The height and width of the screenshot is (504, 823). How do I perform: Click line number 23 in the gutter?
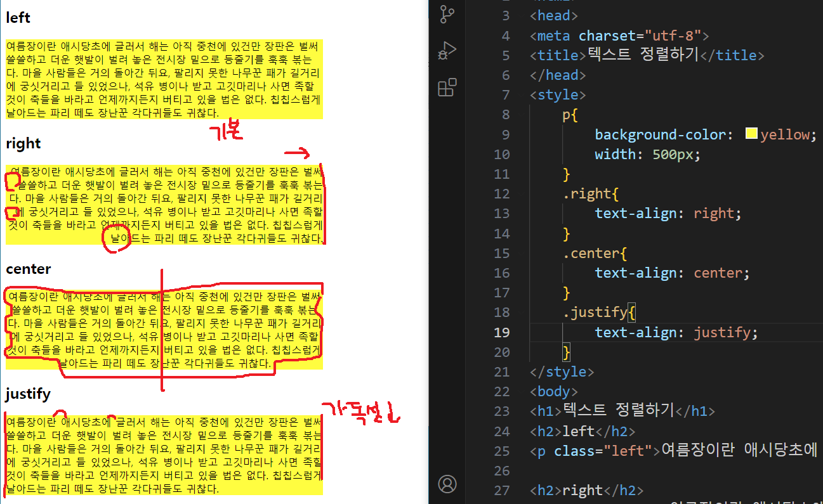point(501,411)
